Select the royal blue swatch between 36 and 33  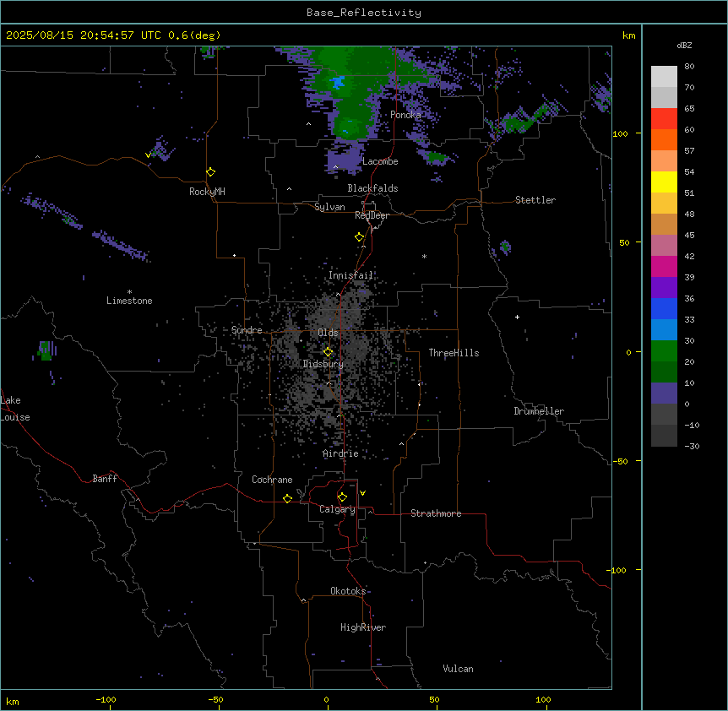[x=664, y=308]
